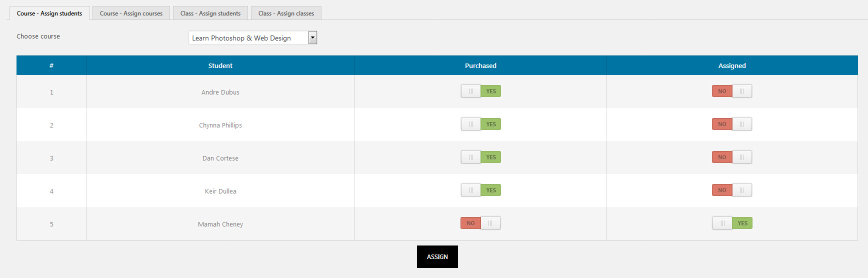Screen dimensions: 868x278
Task: Toggle Keir Dullea Purchased switch
Action: 480,190
